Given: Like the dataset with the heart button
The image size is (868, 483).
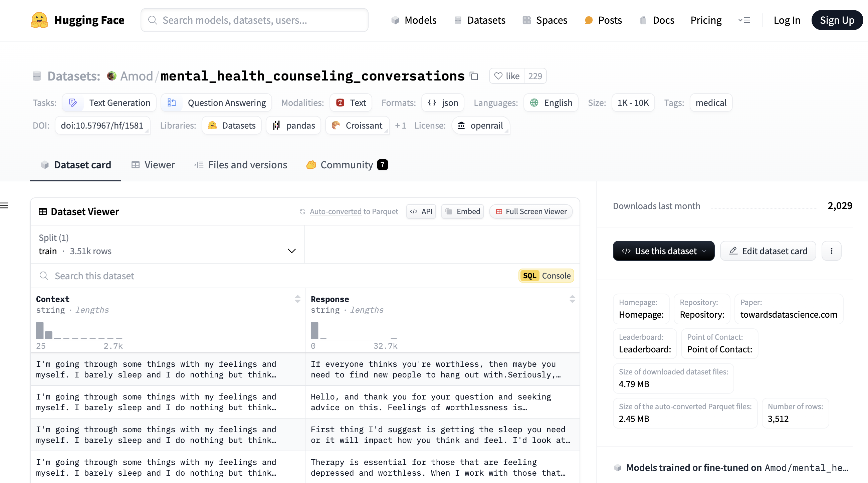Looking at the screenshot, I should (507, 76).
